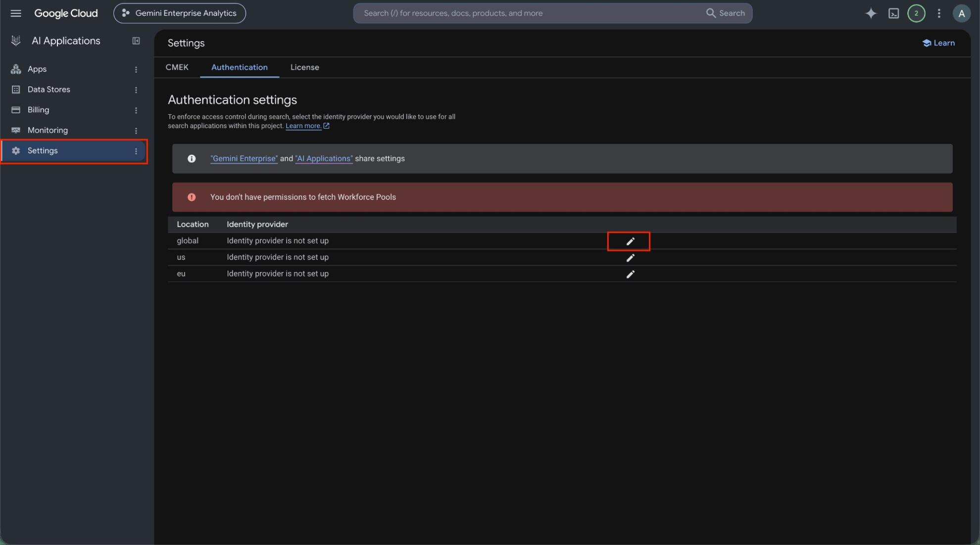Viewport: 980px width, 545px height.
Task: Click the global location cell
Action: point(188,241)
